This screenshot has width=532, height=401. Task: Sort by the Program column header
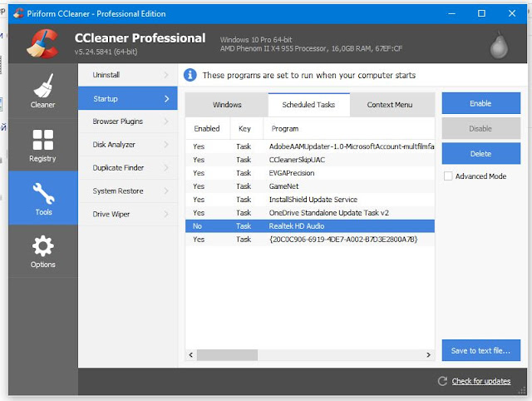pyautogui.click(x=349, y=128)
